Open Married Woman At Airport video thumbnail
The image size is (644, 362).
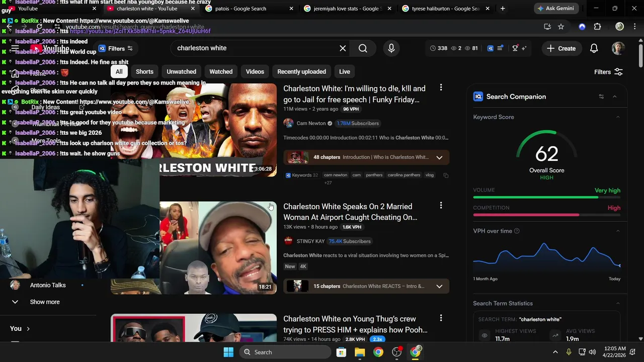[x=218, y=248]
